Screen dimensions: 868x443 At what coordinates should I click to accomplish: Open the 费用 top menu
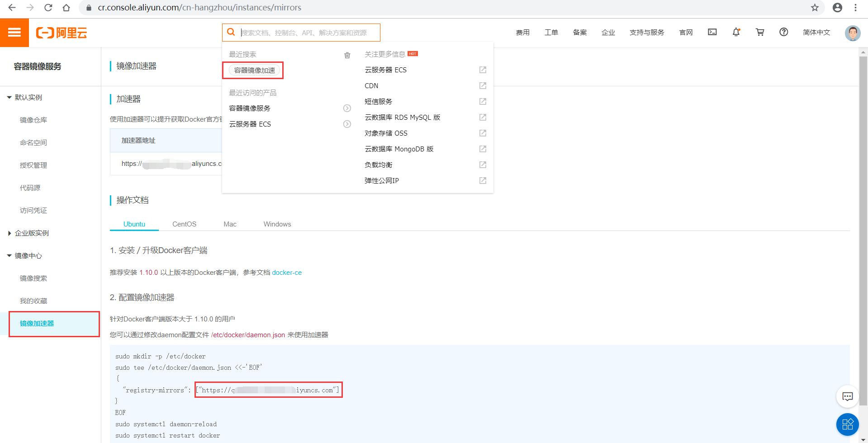(522, 32)
